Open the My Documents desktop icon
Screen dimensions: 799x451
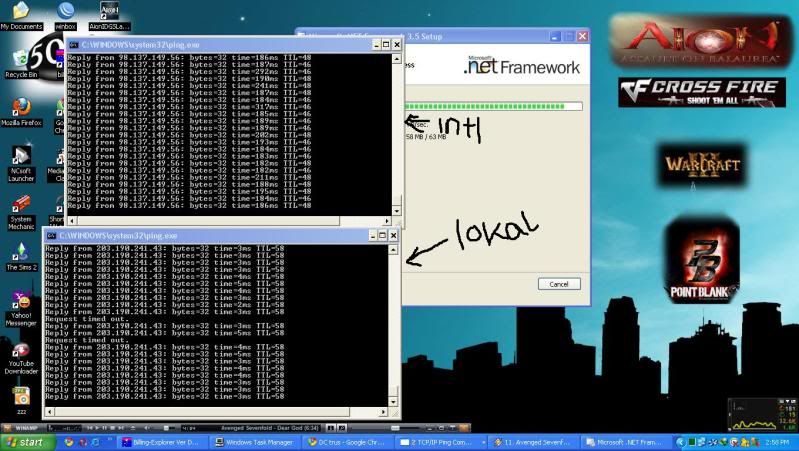21,15
